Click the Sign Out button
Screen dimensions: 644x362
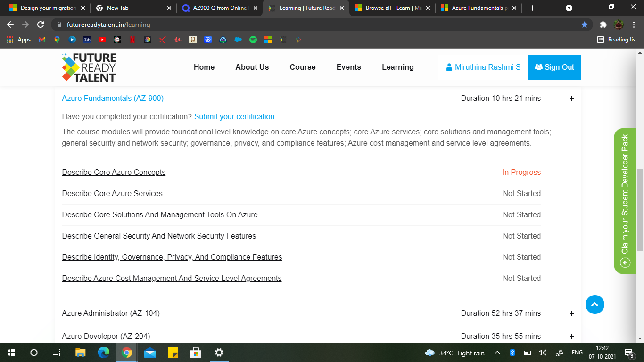point(554,67)
